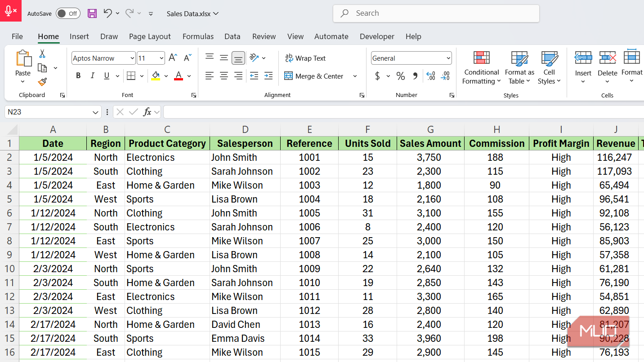Apply red Font Color
This screenshot has width=644, height=362.
(x=179, y=76)
